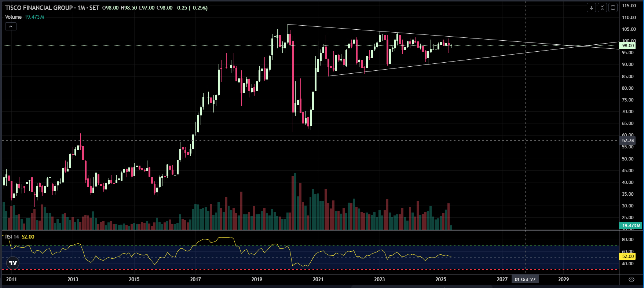Click the 01 Oct '27 date label
Screen dimensions: 644x288
tap(525, 279)
